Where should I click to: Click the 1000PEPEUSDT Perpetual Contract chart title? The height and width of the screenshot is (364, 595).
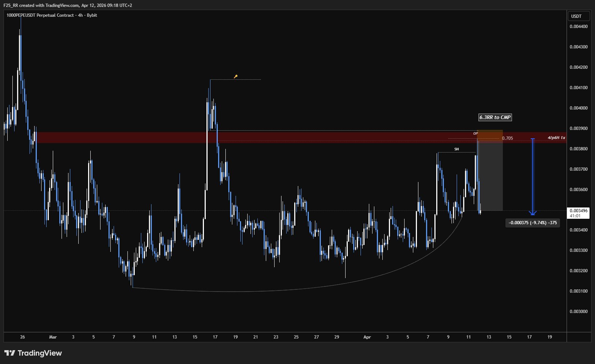point(52,15)
